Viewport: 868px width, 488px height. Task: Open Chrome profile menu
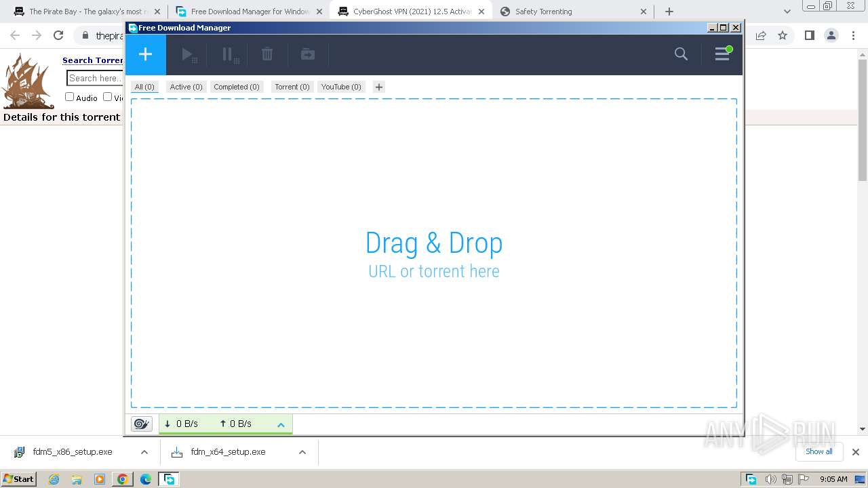pos(831,35)
